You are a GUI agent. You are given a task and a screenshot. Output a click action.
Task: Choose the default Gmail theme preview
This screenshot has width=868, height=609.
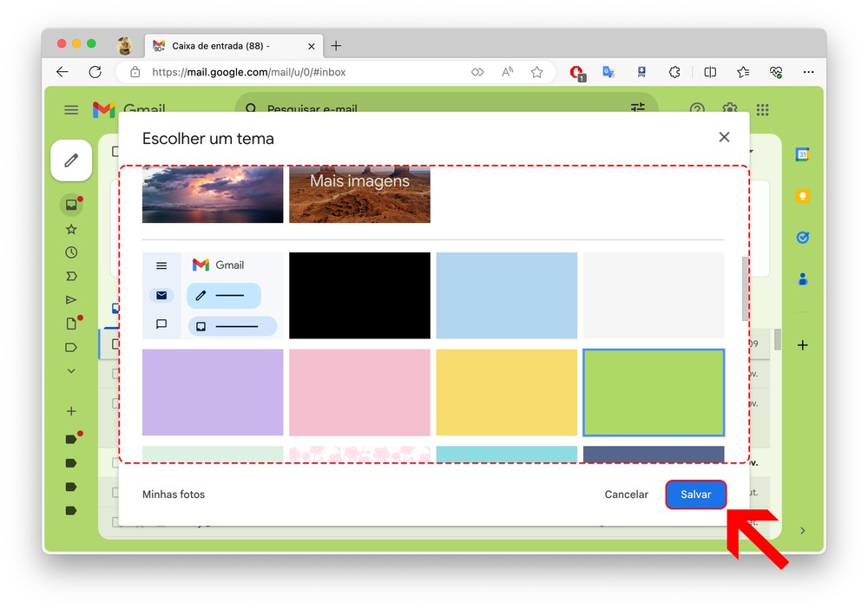pos(213,295)
